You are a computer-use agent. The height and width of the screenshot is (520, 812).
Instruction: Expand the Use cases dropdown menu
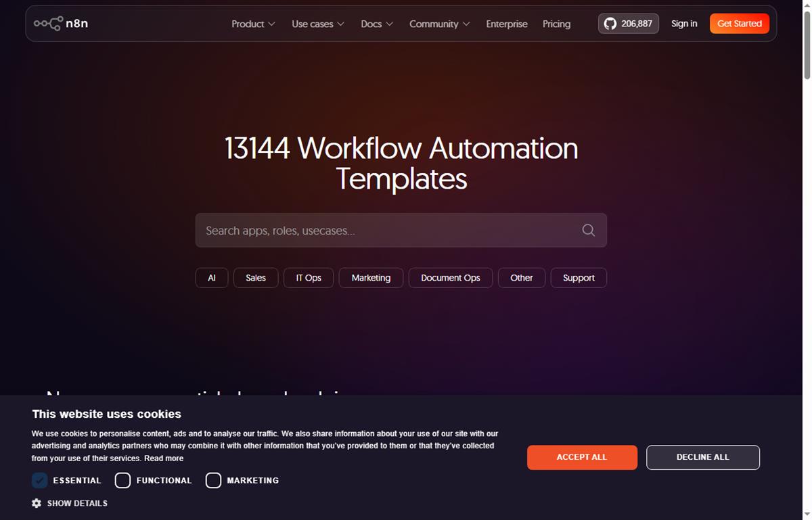tap(318, 24)
